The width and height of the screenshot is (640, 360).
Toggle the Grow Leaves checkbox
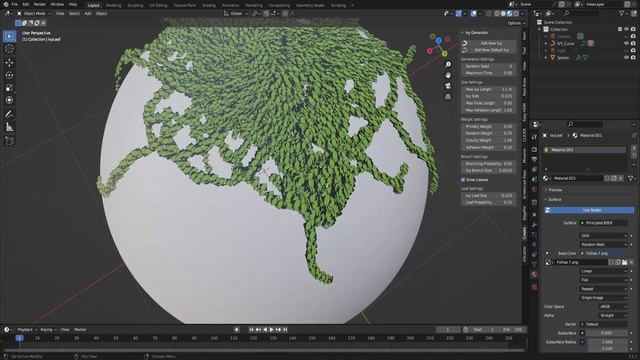[463, 180]
